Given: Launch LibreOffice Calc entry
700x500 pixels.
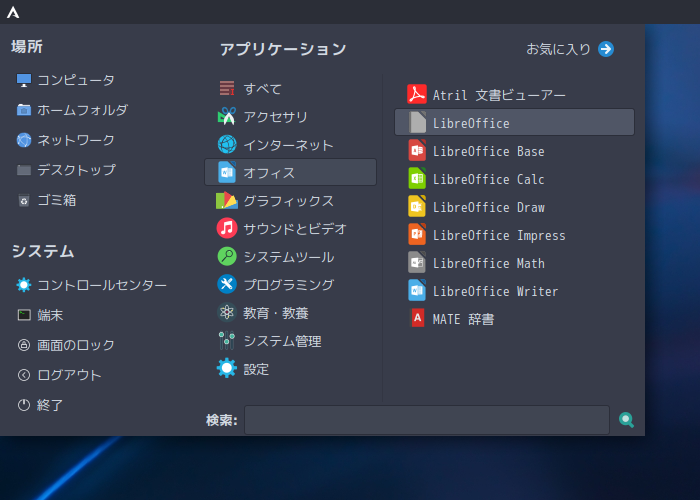Looking at the screenshot, I should [514, 179].
